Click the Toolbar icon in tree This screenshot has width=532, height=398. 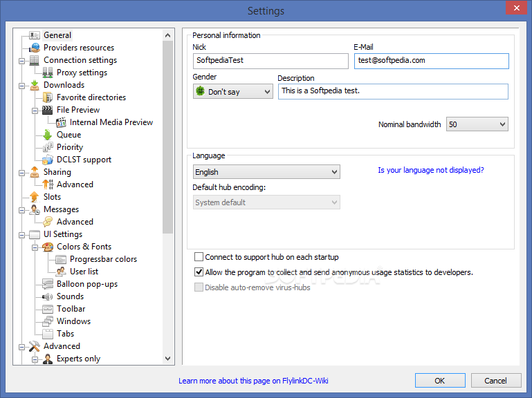[48, 309]
